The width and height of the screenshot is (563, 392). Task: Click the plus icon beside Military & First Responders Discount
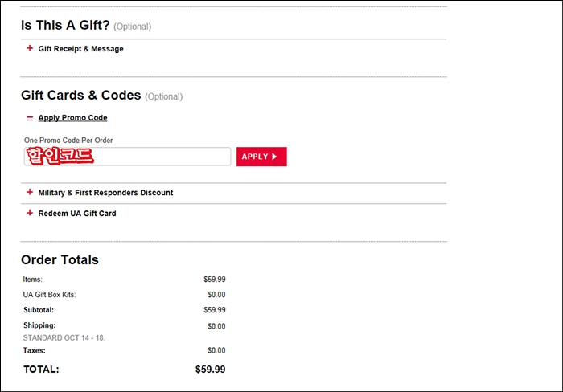(x=30, y=192)
